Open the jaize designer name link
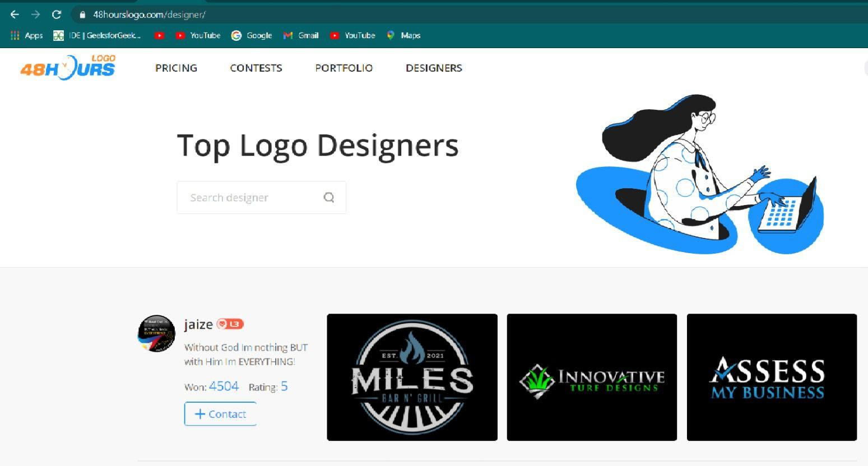Screen dimensions: 868x466 (198, 324)
